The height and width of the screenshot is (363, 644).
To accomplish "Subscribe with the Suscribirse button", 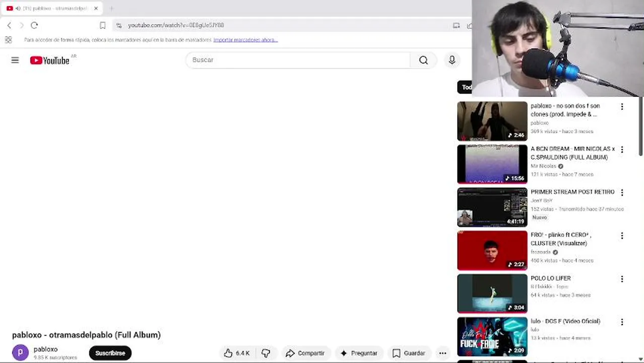I will [x=110, y=353].
